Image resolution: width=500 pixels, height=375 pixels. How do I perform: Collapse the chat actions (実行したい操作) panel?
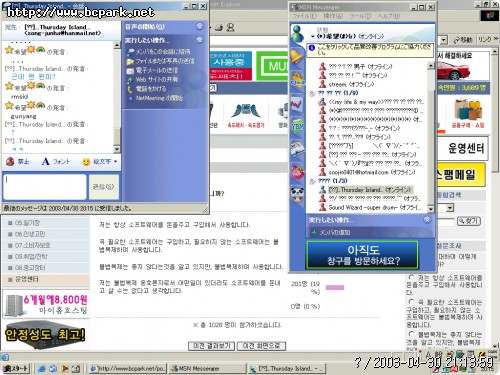pos(200,40)
